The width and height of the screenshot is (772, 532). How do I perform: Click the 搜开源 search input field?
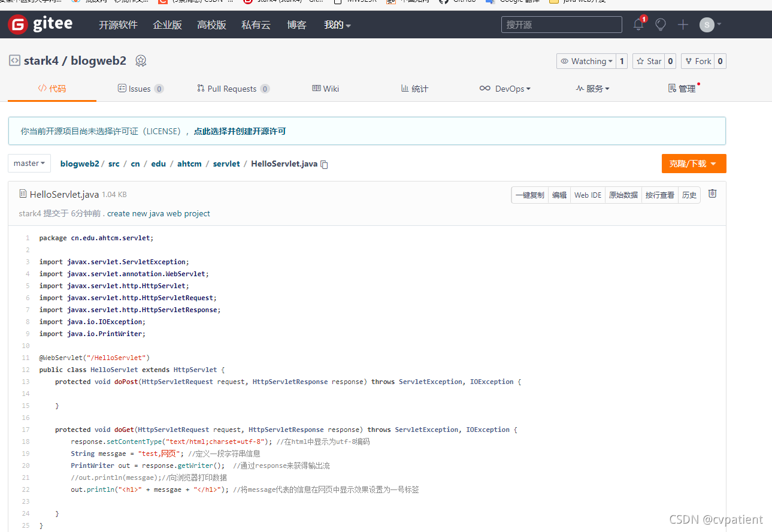(x=561, y=24)
